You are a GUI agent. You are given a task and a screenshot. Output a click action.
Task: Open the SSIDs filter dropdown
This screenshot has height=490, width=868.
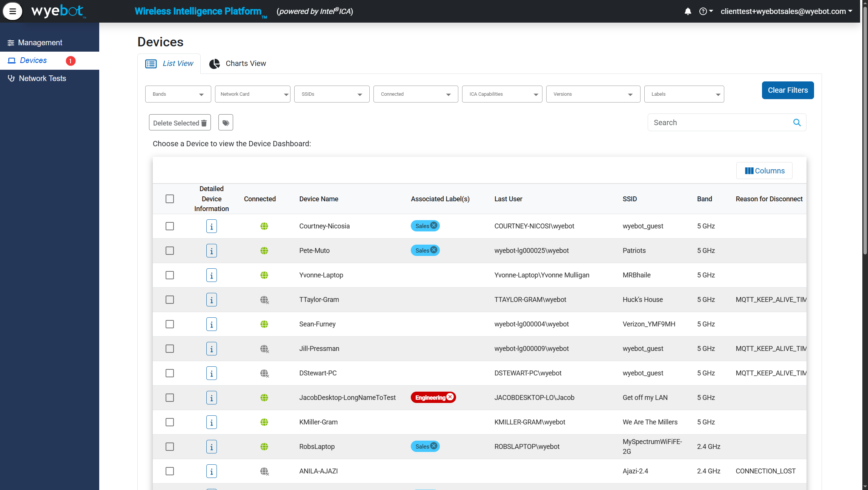pos(331,94)
